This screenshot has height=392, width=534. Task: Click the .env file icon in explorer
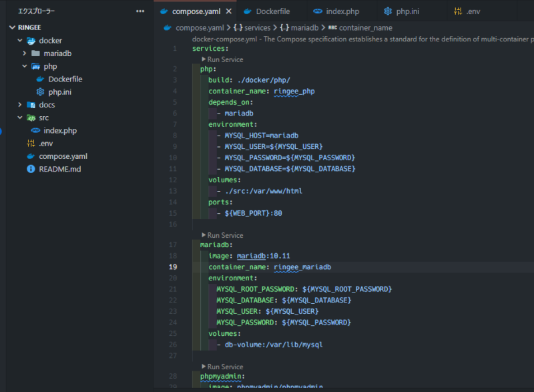(31, 144)
